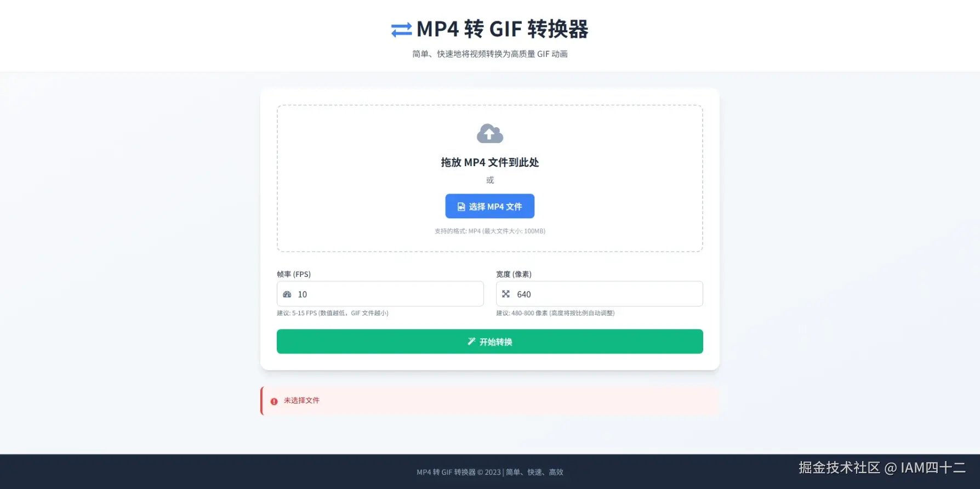The height and width of the screenshot is (489, 980).
Task: Click the supported format hint text
Action: pyautogui.click(x=490, y=231)
